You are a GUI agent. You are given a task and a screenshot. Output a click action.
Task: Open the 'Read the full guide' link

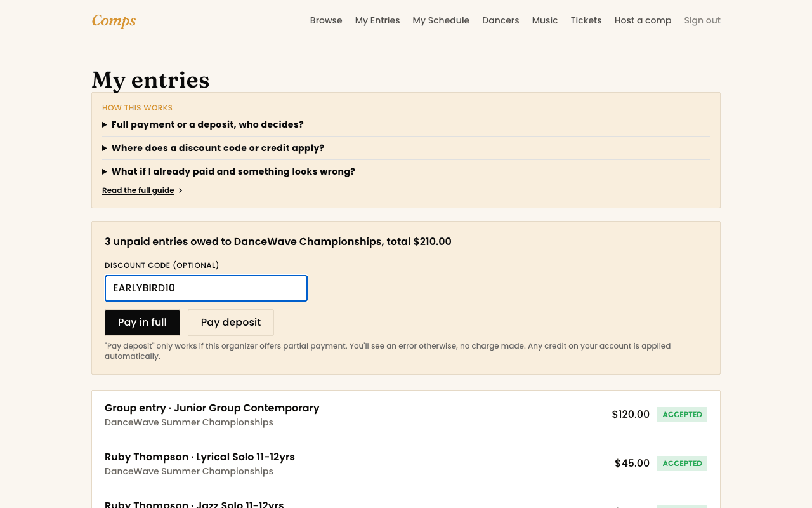point(138,190)
